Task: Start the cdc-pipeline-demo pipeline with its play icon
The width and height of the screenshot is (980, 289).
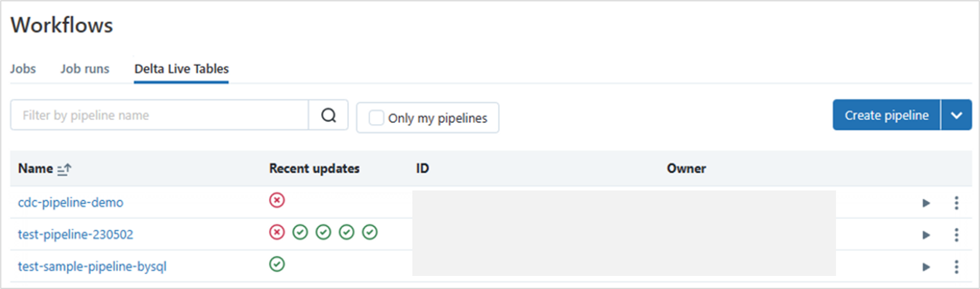Action: (x=926, y=203)
